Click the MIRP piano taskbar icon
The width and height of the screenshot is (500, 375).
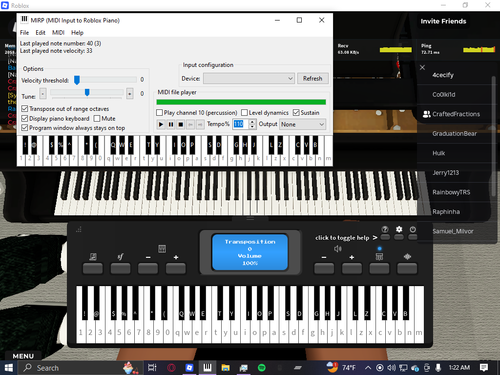(x=207, y=368)
